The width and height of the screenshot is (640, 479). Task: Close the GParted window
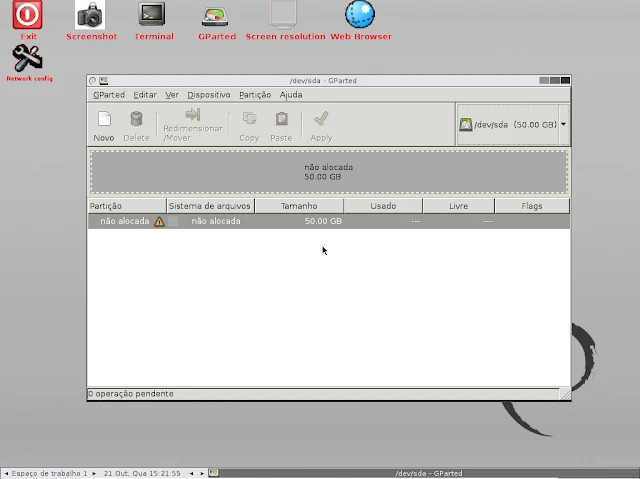pos(565,80)
